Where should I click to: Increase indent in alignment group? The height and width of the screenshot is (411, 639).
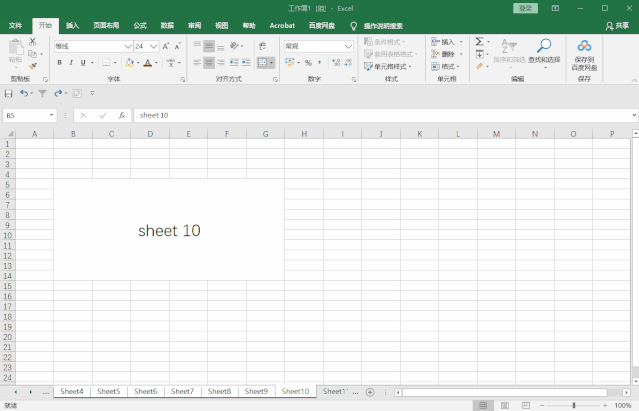[246, 63]
